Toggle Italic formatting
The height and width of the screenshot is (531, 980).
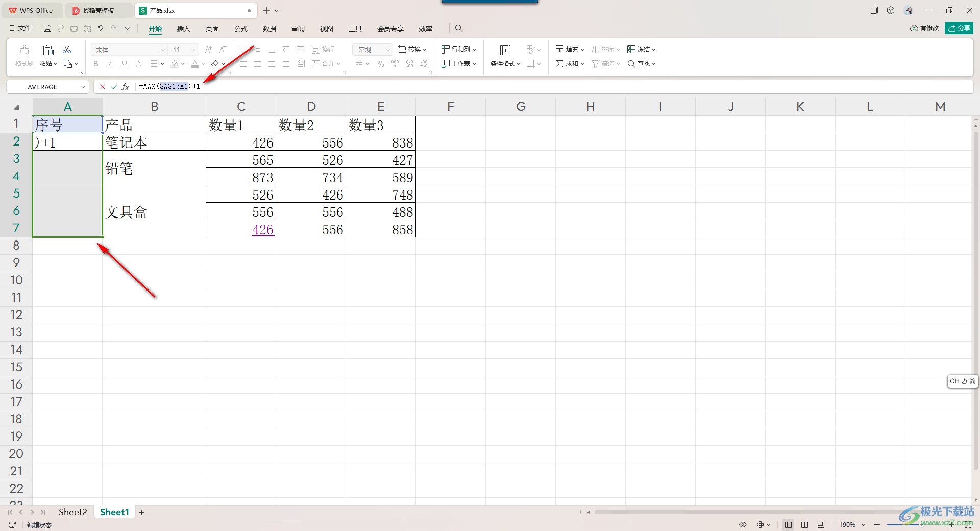pos(110,64)
